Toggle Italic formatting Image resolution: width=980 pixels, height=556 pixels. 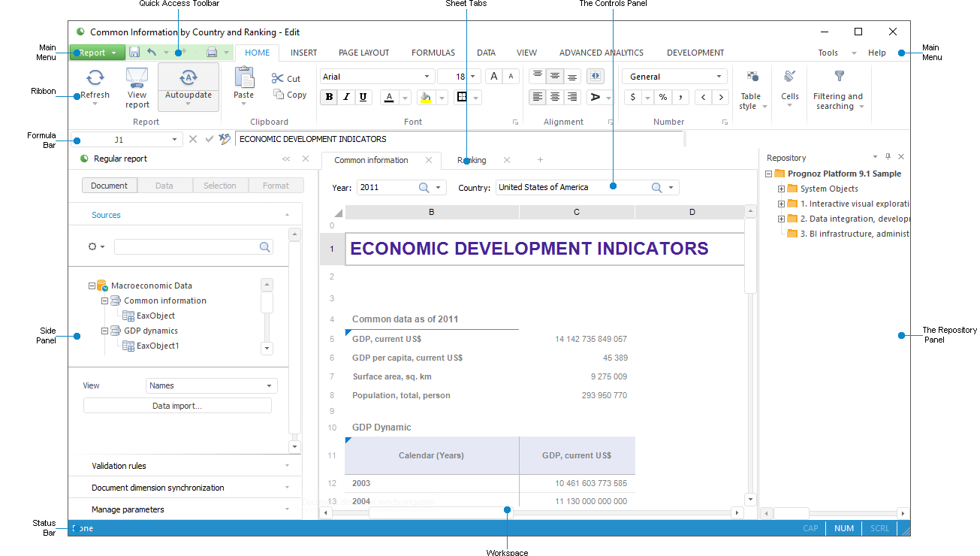click(x=346, y=97)
